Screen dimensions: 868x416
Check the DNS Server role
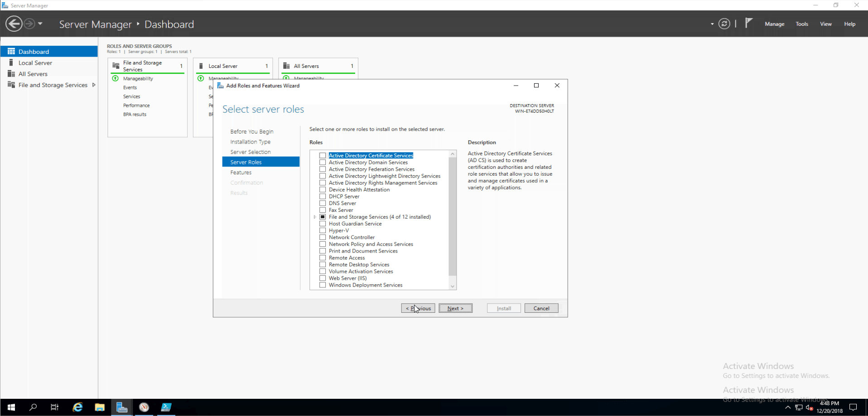323,203
